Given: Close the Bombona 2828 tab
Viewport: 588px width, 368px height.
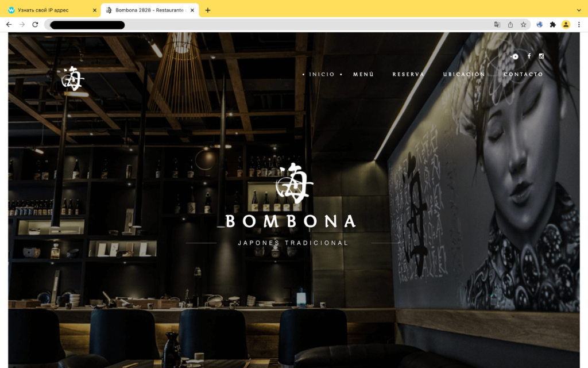Looking at the screenshot, I should coord(192,10).
